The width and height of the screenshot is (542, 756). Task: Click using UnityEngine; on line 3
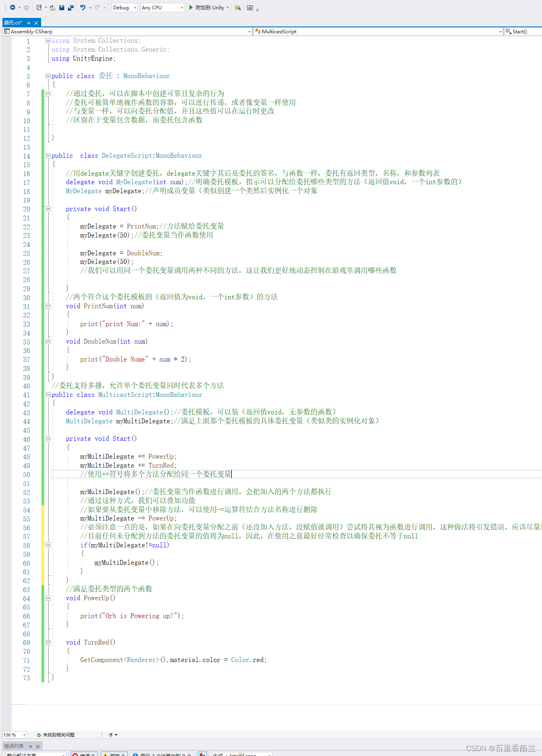click(83, 59)
